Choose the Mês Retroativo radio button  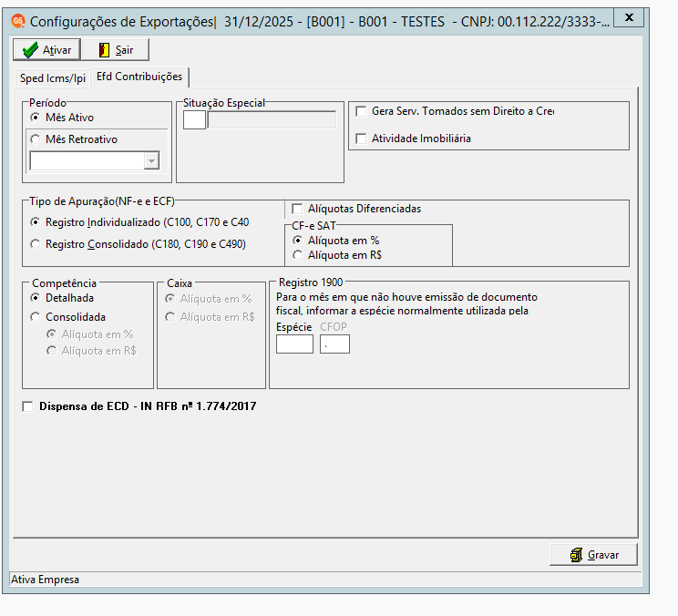(36, 139)
